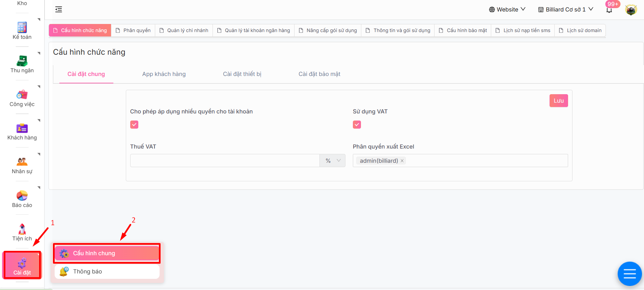Screen dimensions: 644x290
Task: Open the Thu ngân cash register icon
Action: point(22,61)
